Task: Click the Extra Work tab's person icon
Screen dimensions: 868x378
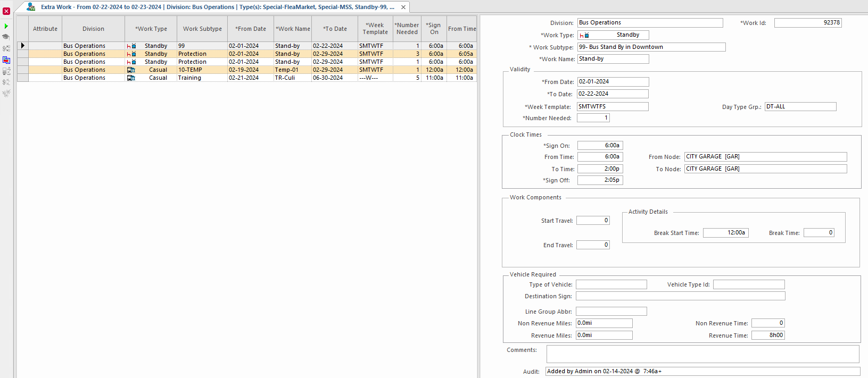Action: (x=31, y=7)
